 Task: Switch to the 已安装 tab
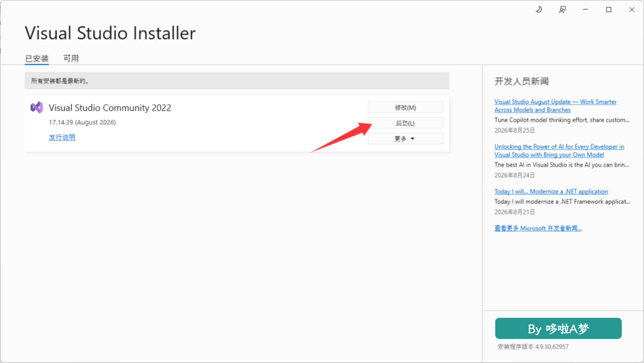pos(37,59)
